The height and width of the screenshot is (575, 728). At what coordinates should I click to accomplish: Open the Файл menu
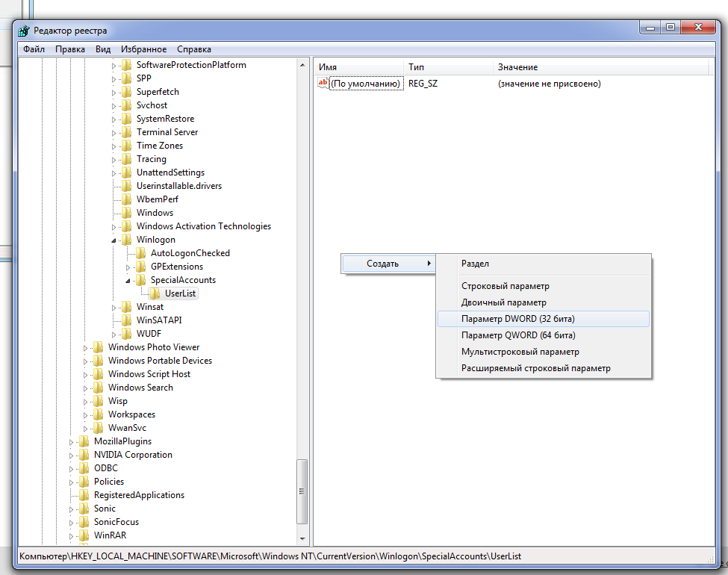click(x=34, y=49)
